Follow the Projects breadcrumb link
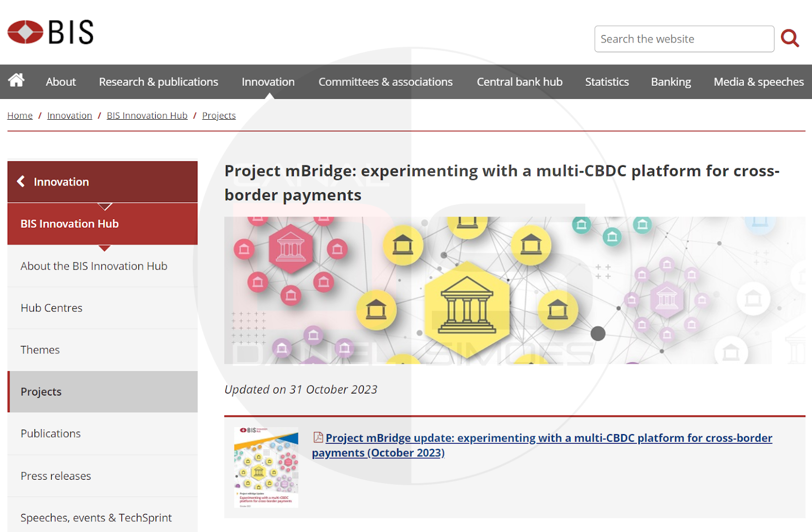 pos(219,116)
